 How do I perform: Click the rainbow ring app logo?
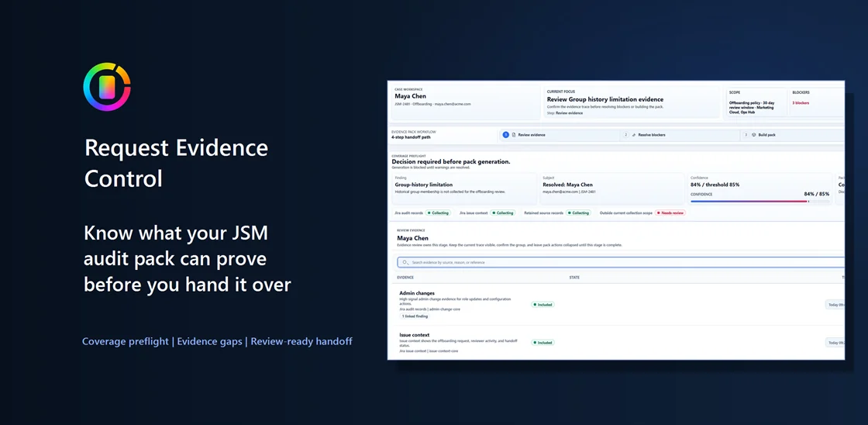[107, 87]
